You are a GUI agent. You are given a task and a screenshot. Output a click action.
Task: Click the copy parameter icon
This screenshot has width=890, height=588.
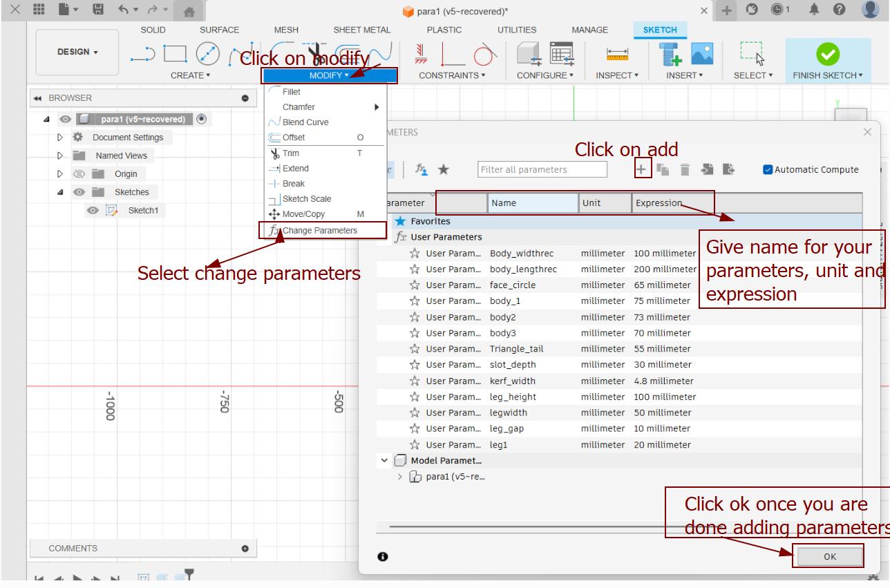coord(663,169)
